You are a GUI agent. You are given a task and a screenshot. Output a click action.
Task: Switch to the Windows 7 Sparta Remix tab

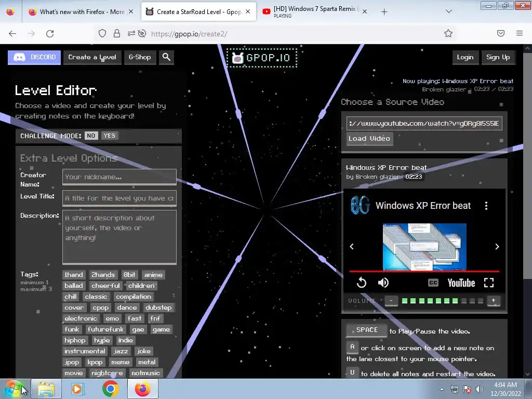314,12
